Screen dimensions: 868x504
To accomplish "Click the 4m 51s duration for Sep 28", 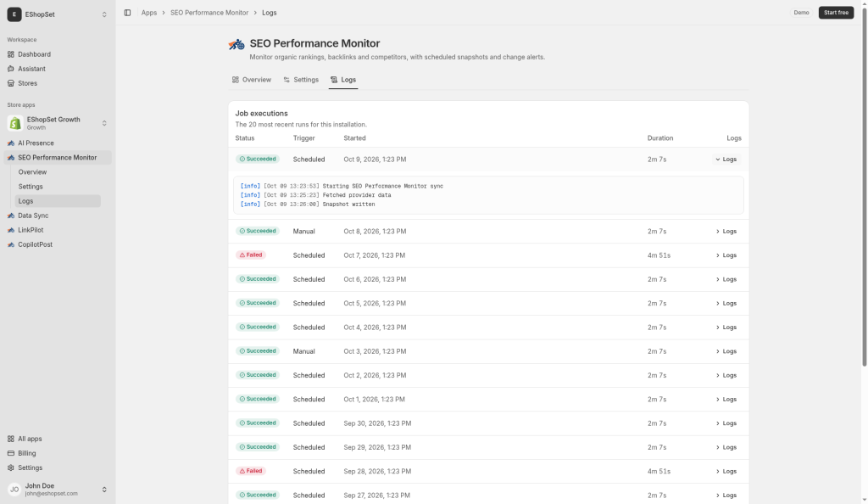I will 659,471.
